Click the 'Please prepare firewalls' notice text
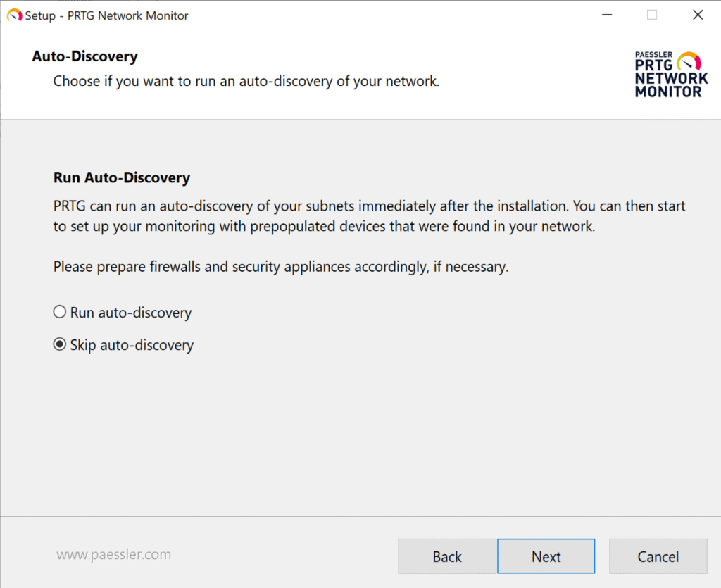 tap(280, 268)
